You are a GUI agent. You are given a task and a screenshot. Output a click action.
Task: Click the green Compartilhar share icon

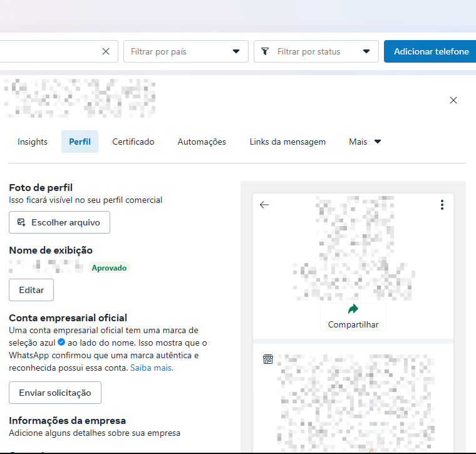point(353,309)
